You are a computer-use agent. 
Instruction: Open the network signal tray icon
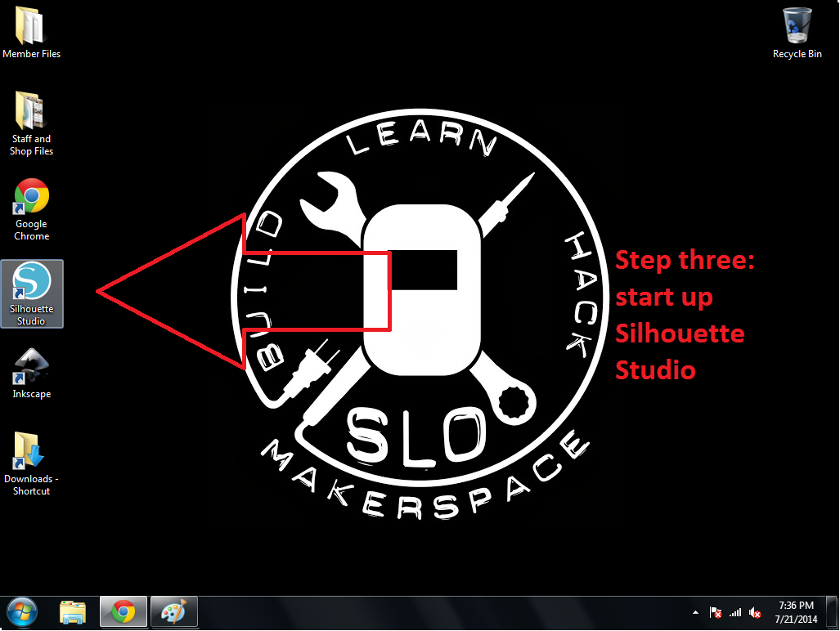(x=735, y=612)
